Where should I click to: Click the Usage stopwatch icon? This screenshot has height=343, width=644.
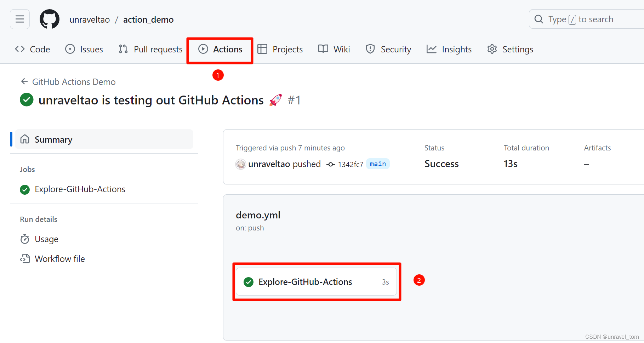[x=25, y=239]
